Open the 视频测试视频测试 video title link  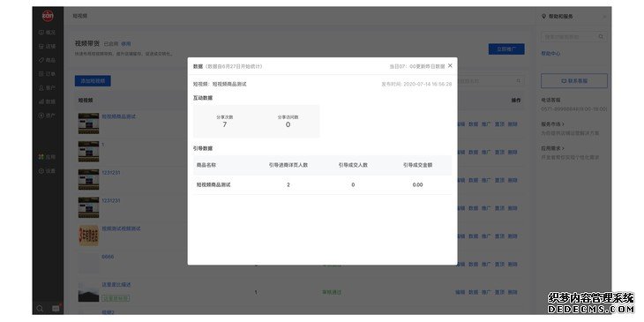click(121, 228)
